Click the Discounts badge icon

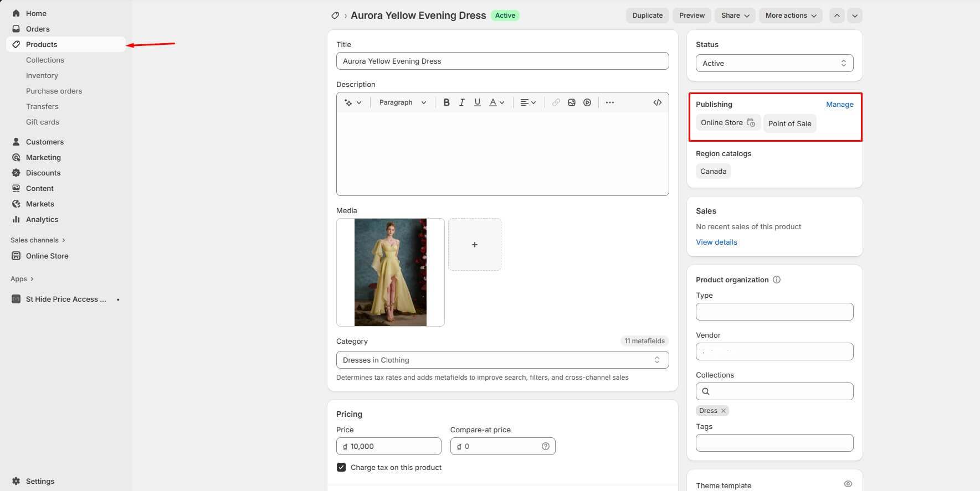(x=16, y=173)
